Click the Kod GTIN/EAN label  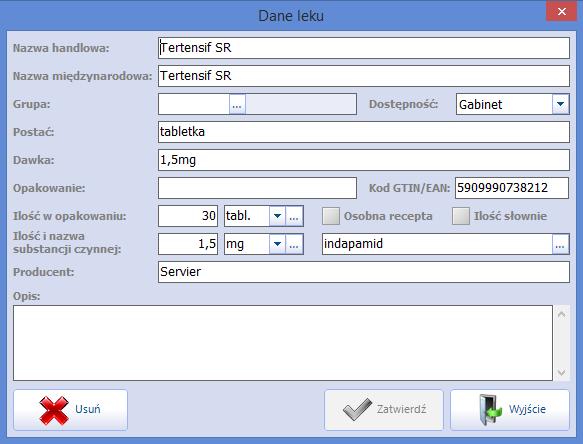[409, 188]
